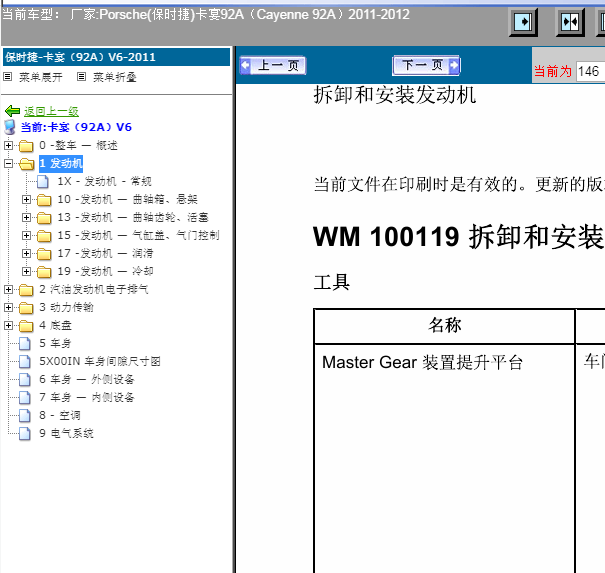Select 17 -发动机 — 润滑 item
Screen dimensions: 605x573
[105, 254]
